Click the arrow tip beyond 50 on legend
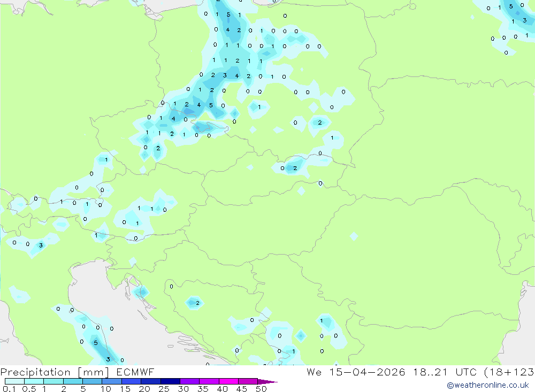Screen dimensions: 535x392 coord(268,381)
